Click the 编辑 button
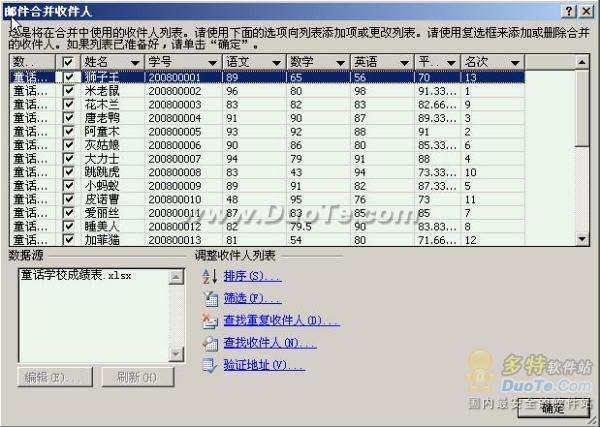 pyautogui.click(x=55, y=378)
